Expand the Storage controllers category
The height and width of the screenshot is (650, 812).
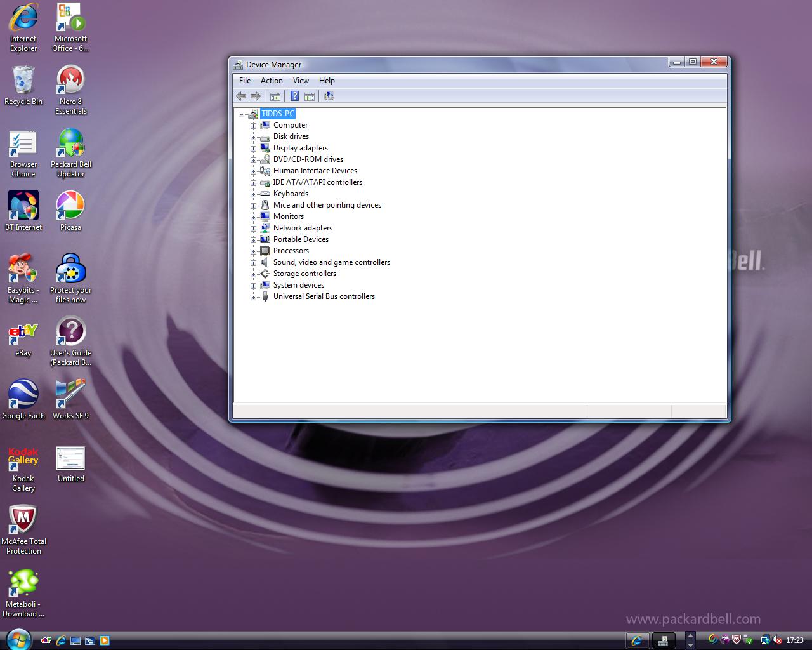[x=253, y=274]
